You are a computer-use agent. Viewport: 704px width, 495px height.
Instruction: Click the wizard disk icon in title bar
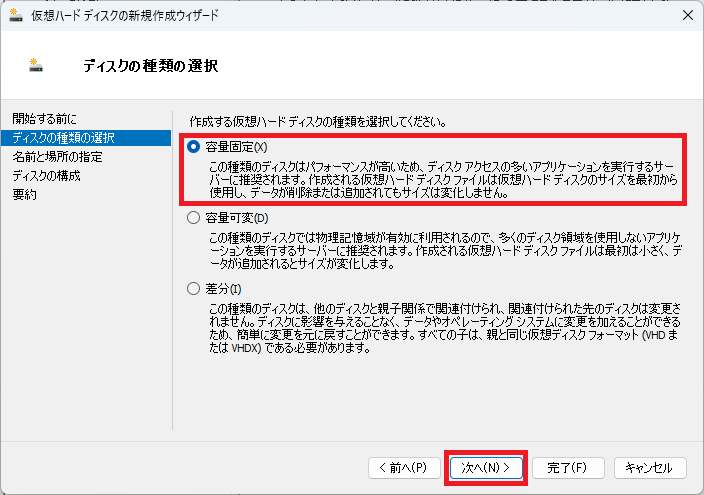[x=16, y=15]
